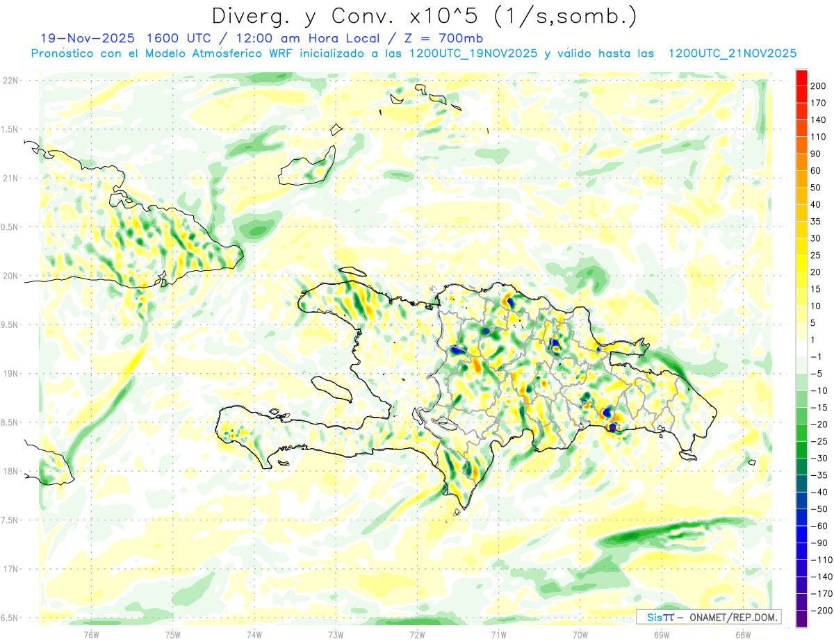Click the '18N' latitude label
Image resolution: width=834 pixels, height=644 pixels.
coord(10,471)
